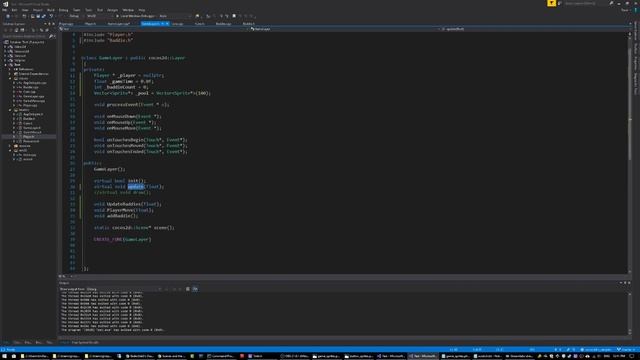This screenshot has height=360, width=640.
Task: Select GameLayer.cpp in Solution Explorer
Action: (x=33, y=97)
